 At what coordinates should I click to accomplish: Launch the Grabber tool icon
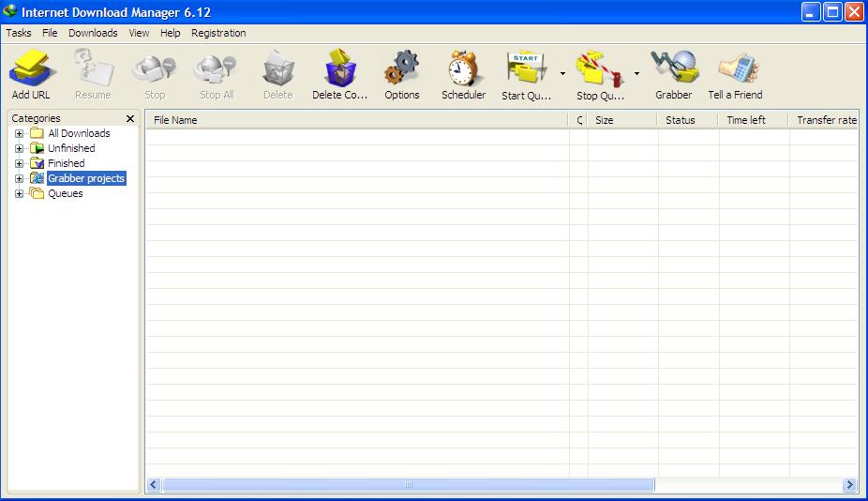[x=674, y=67]
